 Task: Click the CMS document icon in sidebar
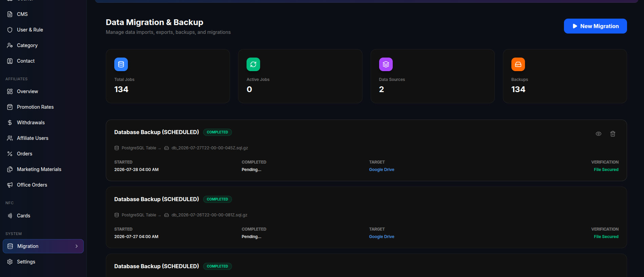click(10, 14)
